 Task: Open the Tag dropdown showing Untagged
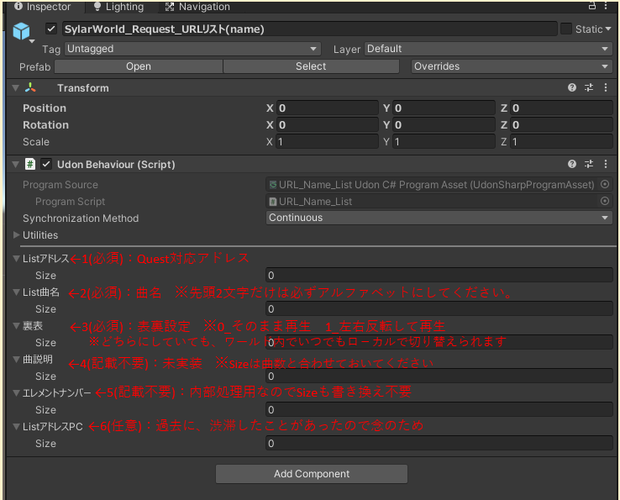tap(192, 49)
